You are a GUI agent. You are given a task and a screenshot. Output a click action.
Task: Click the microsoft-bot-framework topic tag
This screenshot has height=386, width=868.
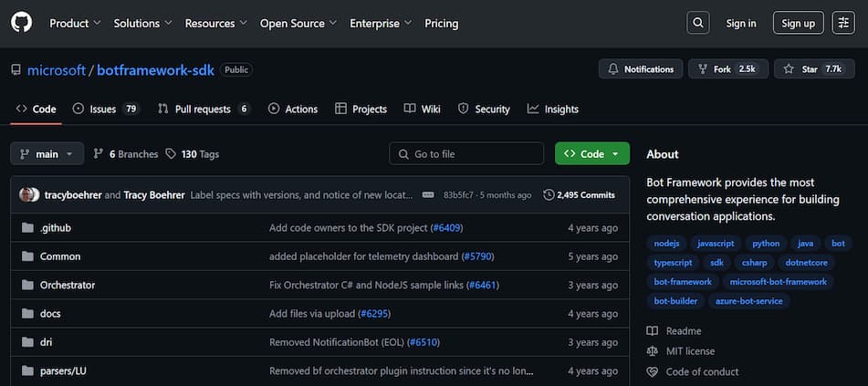pyautogui.click(x=778, y=282)
